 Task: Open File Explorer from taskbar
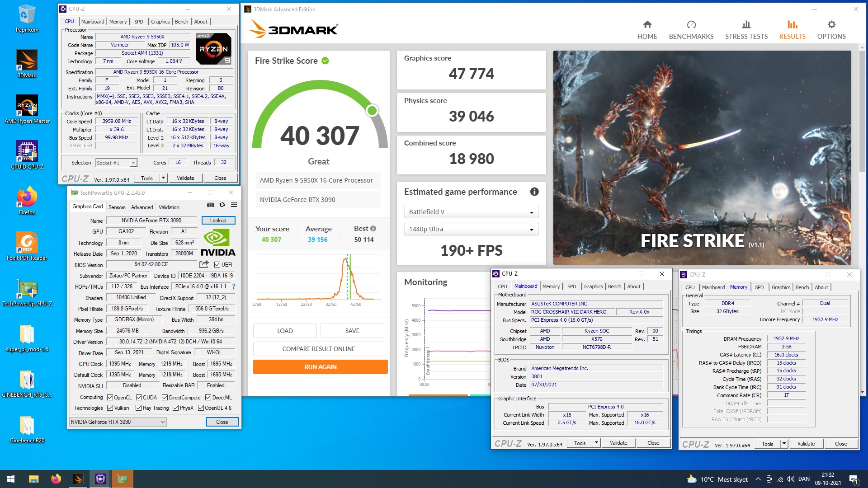pyautogui.click(x=33, y=479)
